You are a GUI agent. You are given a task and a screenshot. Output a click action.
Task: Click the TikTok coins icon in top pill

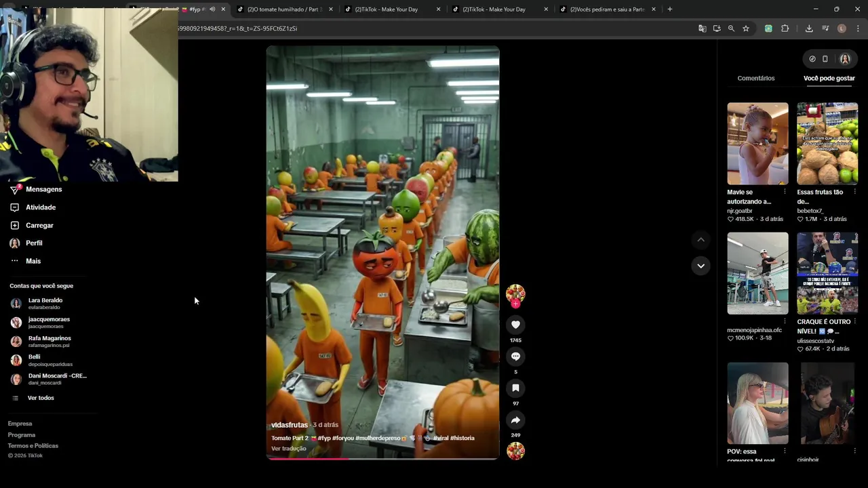coord(812,59)
